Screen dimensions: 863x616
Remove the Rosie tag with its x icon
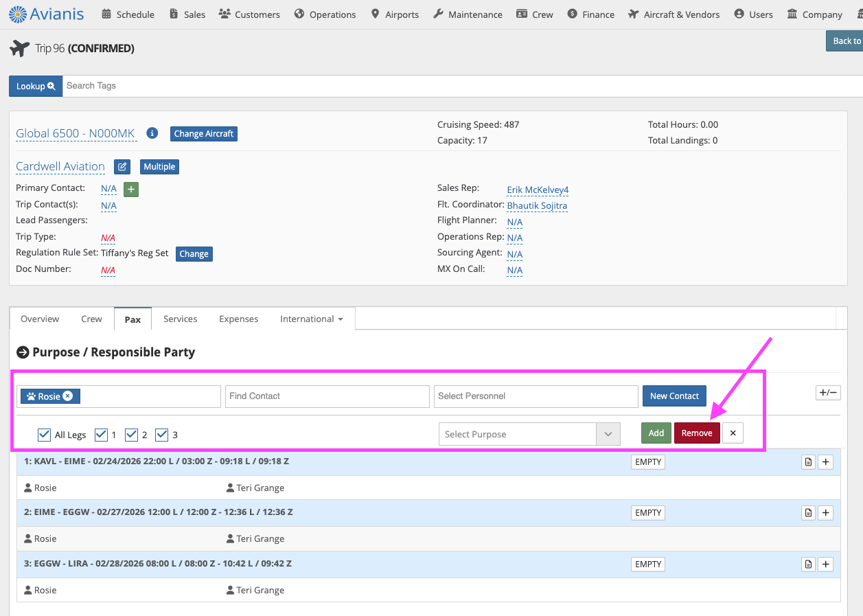[67, 396]
